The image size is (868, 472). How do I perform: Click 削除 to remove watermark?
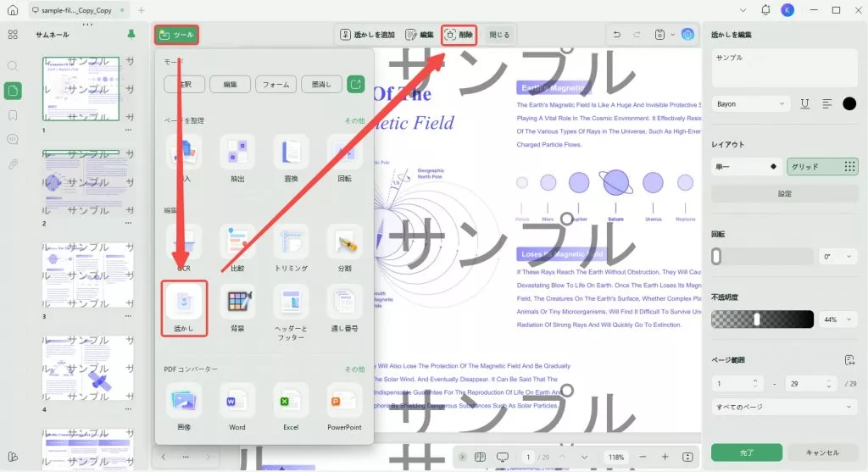pyautogui.click(x=459, y=34)
